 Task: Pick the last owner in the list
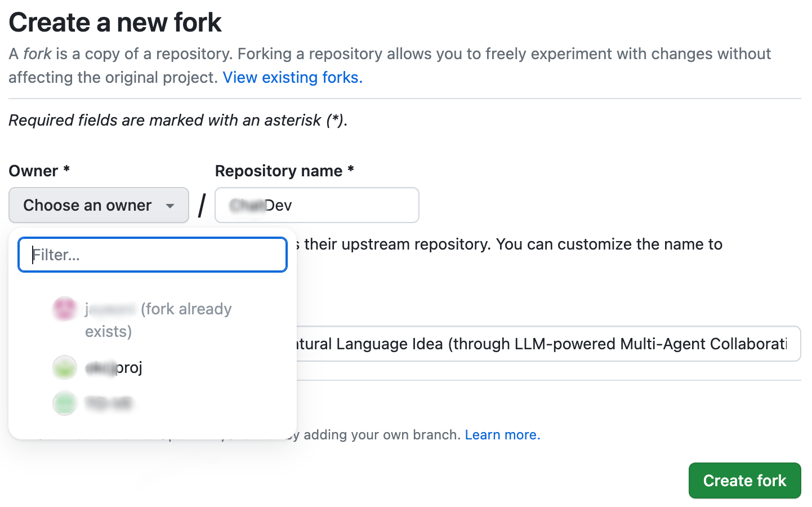[x=109, y=403]
